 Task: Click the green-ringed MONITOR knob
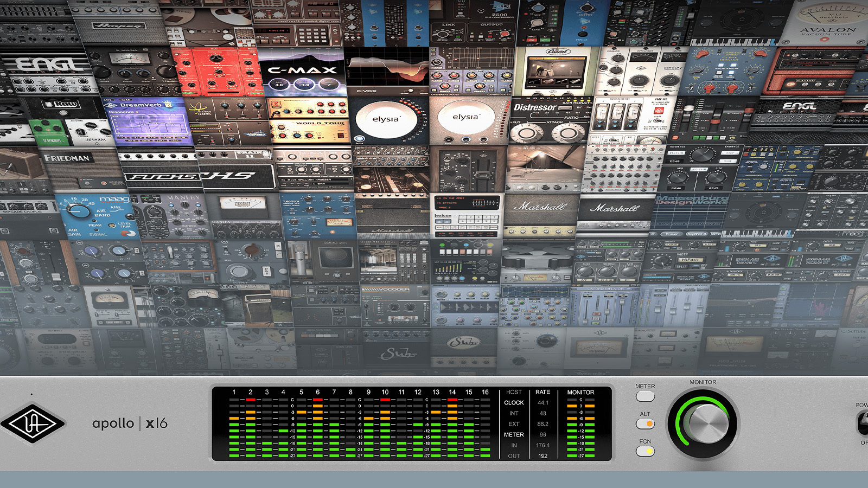coord(703,424)
